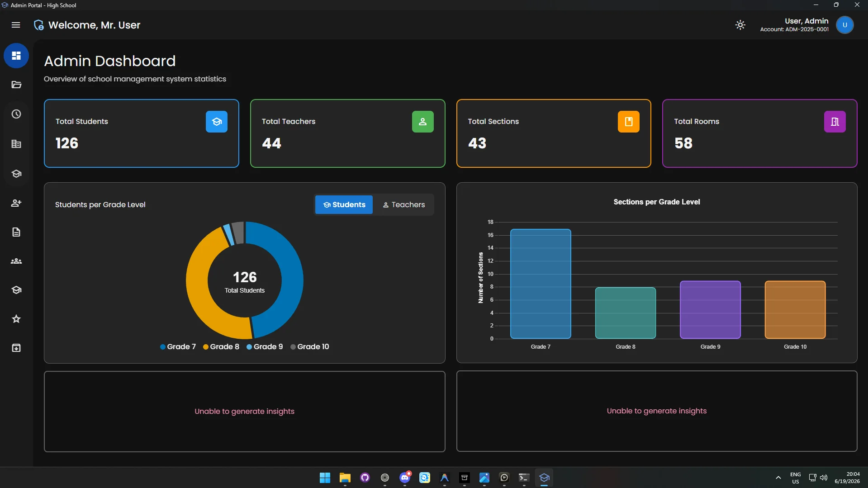Click the Grade 10 orange bar in Sections chart
This screenshot has height=488, width=868.
pos(795,310)
